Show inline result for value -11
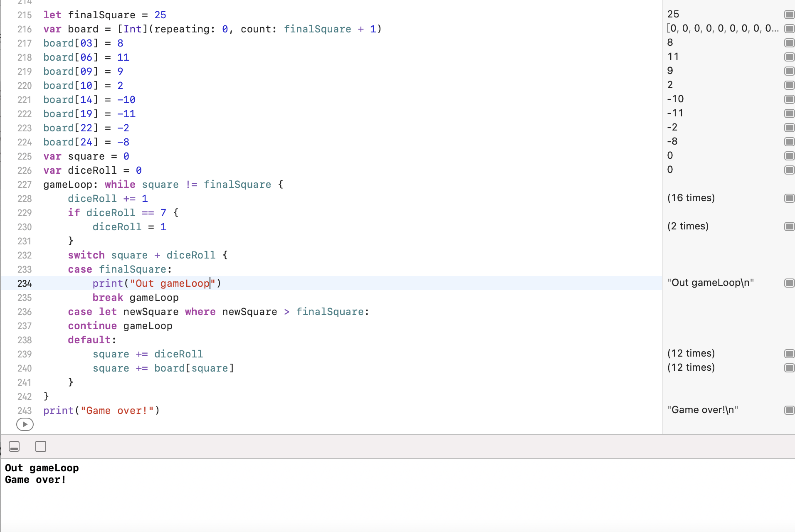 point(789,113)
